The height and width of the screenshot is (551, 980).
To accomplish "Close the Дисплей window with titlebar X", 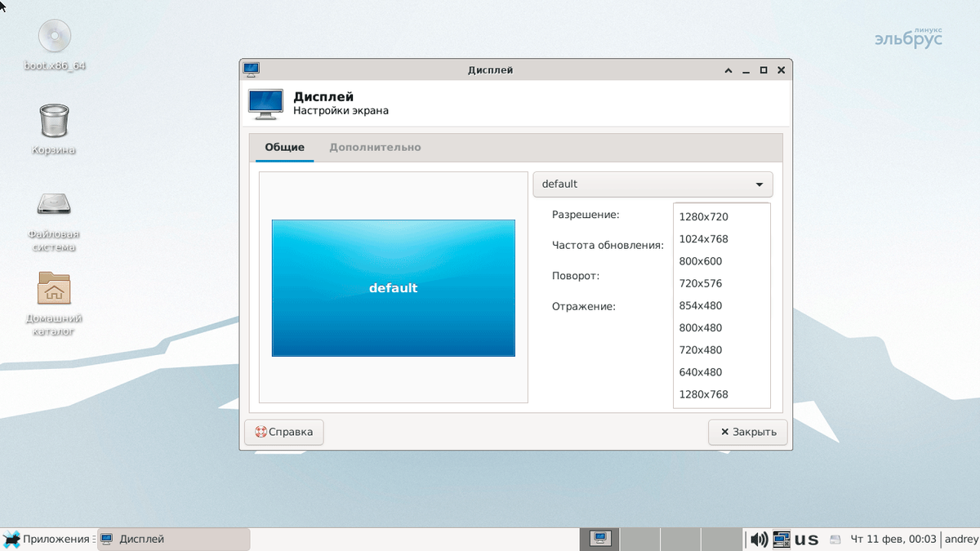I will [782, 71].
